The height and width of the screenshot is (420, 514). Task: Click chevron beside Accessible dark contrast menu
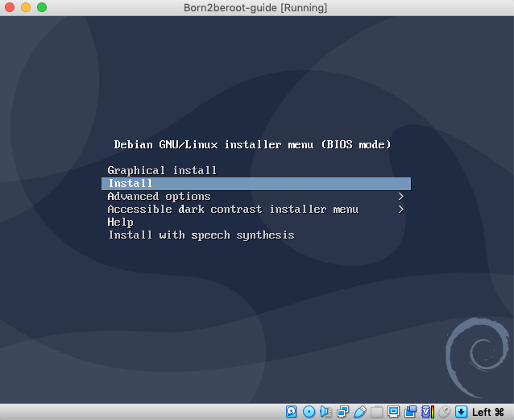pyautogui.click(x=401, y=209)
